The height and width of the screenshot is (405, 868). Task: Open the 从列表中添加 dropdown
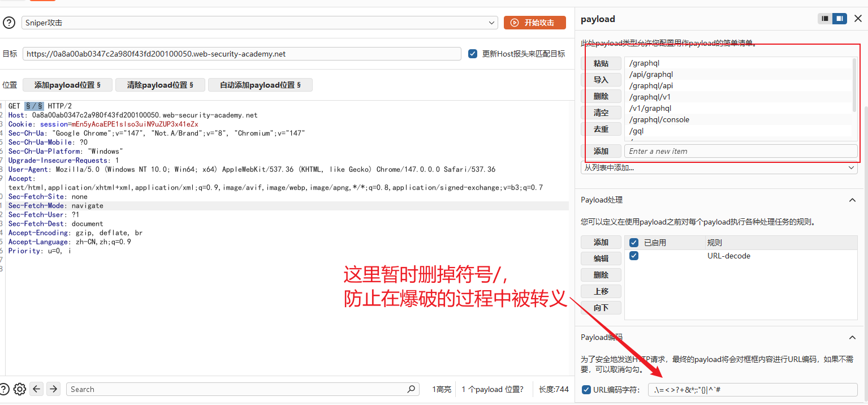[719, 167]
